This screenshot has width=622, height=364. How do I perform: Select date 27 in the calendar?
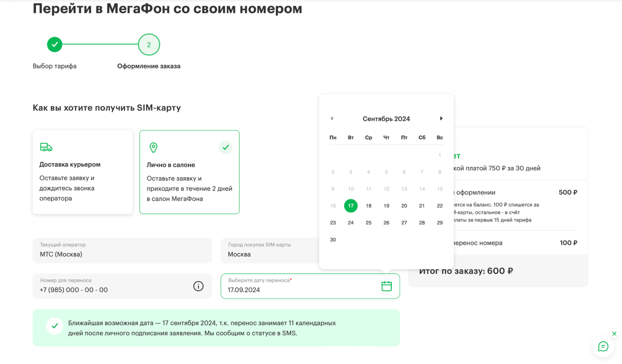tap(404, 223)
